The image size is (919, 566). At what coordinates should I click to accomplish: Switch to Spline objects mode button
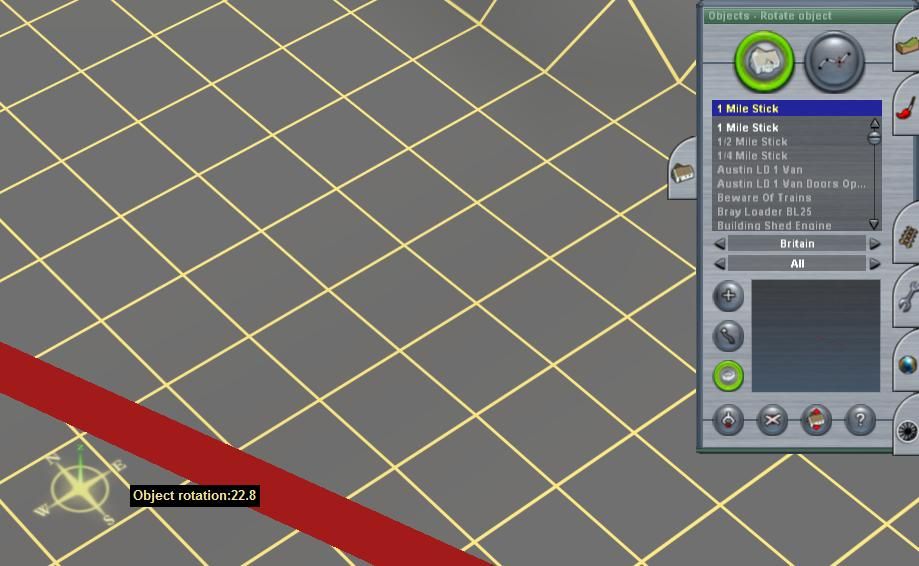point(834,61)
